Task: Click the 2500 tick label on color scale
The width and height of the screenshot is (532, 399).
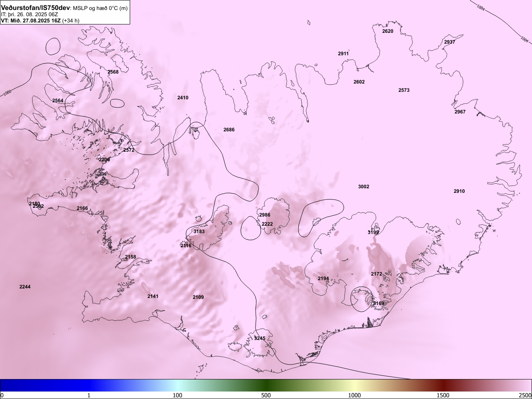Action: (x=525, y=395)
